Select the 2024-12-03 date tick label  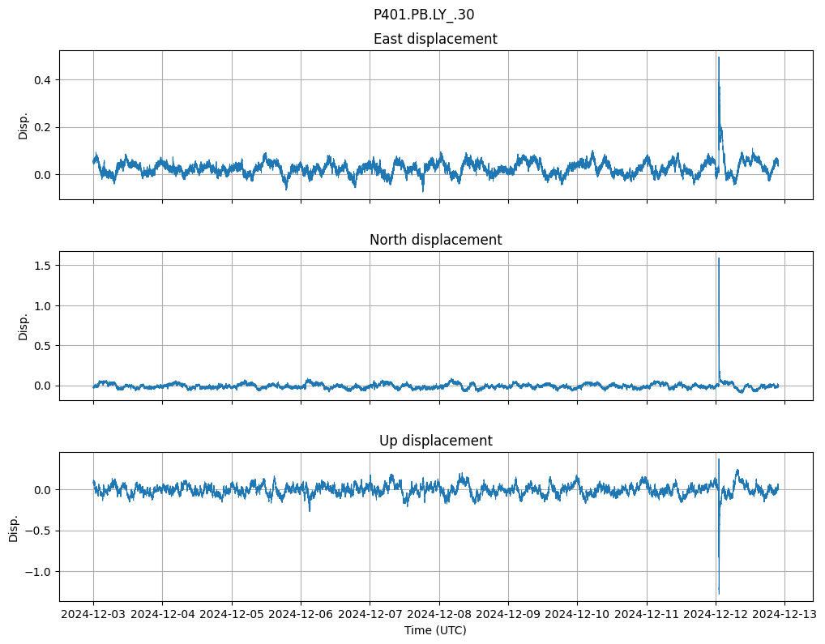coord(93,615)
